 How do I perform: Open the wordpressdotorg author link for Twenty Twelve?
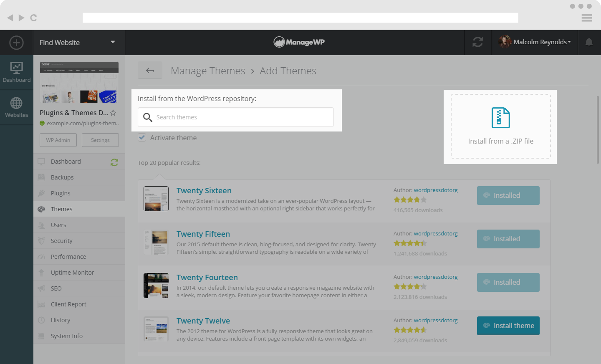436,320
